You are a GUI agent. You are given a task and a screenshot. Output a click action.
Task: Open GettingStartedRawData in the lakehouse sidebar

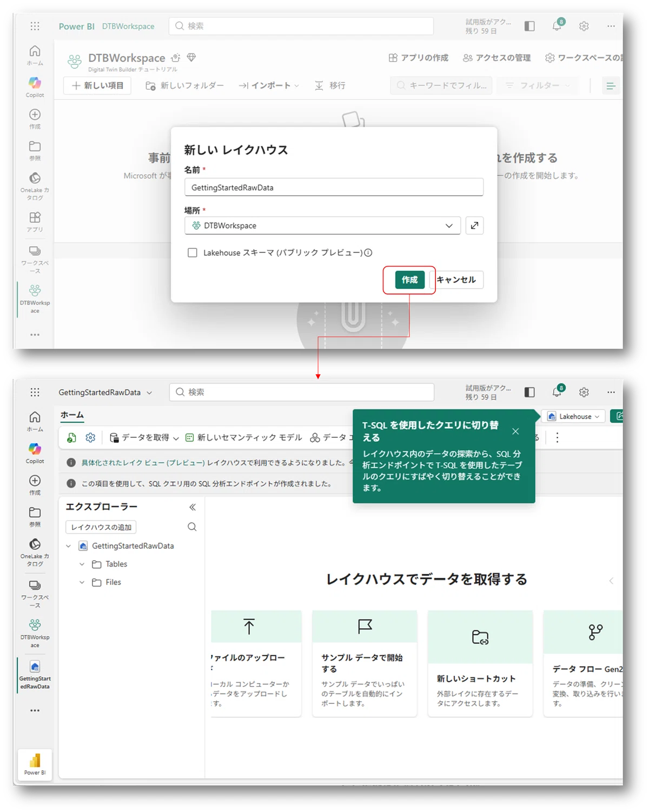(35, 674)
